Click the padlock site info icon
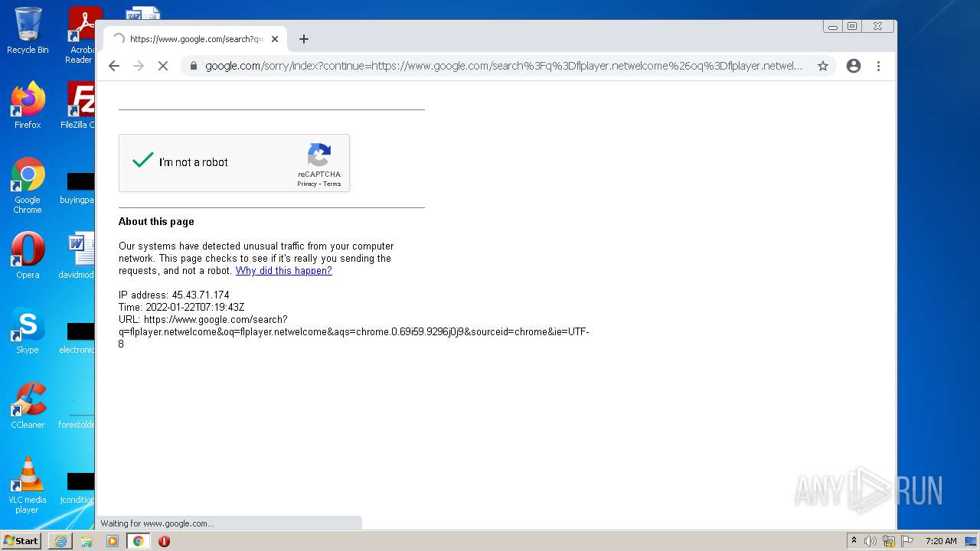Image resolution: width=980 pixels, height=551 pixels. [193, 66]
